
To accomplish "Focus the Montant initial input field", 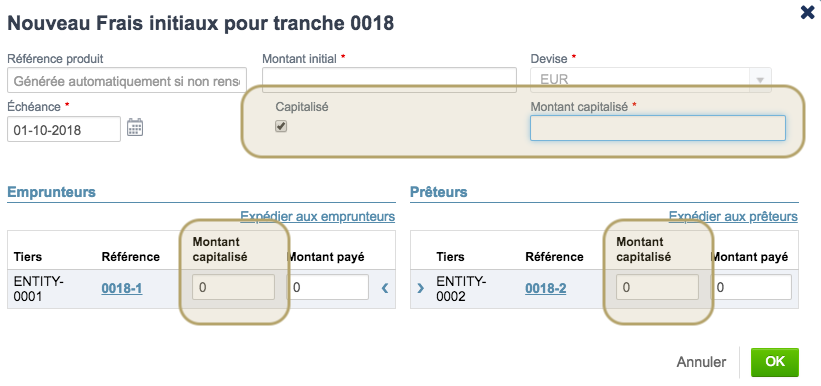I will (x=389, y=80).
